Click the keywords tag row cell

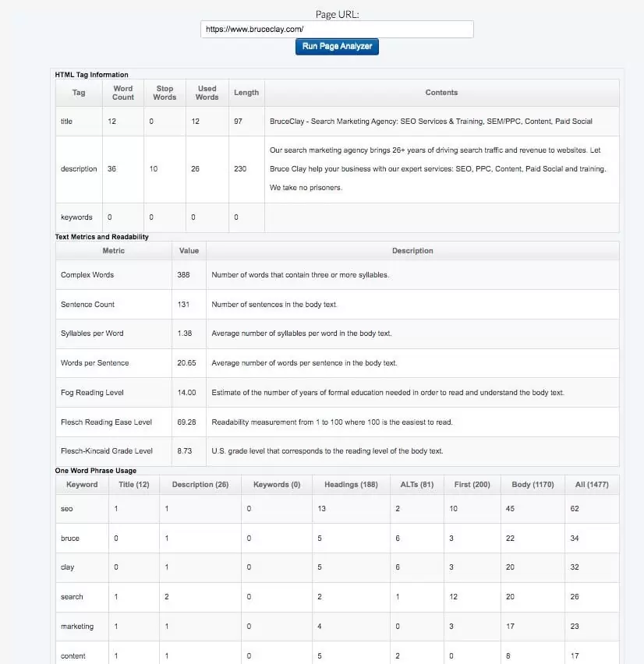click(78, 217)
